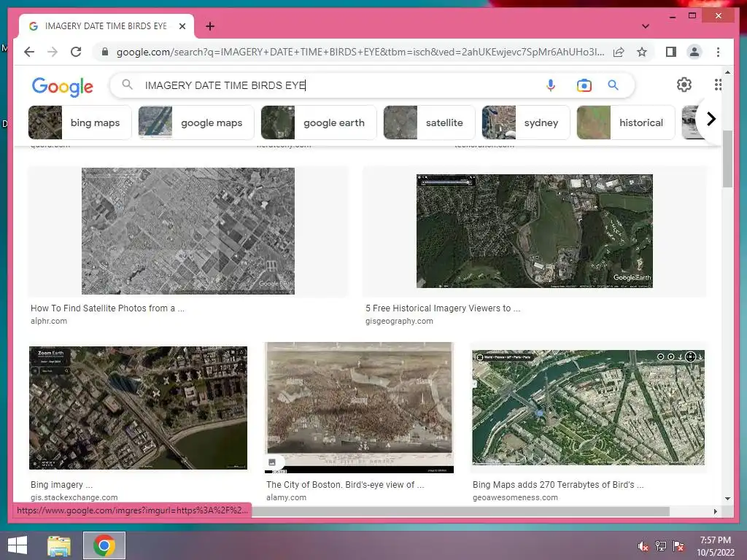Click the scroll down arrow
The width and height of the screenshot is (747, 560).
click(x=727, y=499)
